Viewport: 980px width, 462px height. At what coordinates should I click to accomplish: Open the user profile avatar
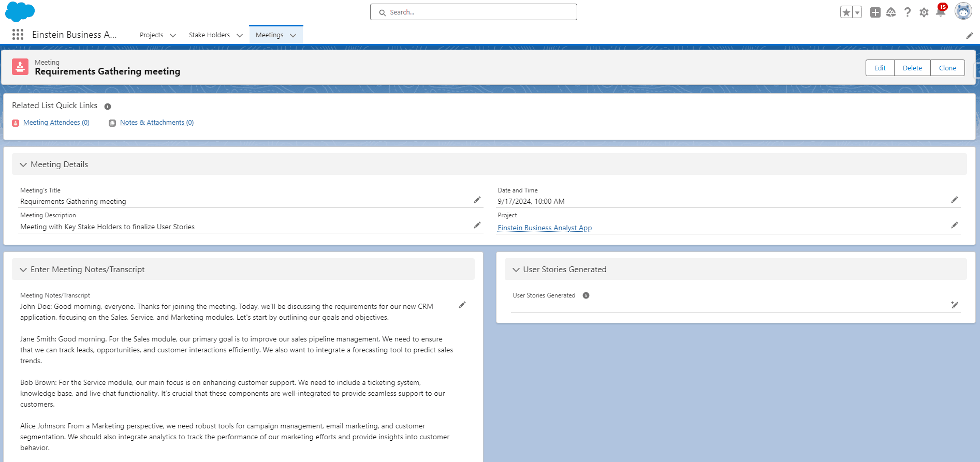pyautogui.click(x=963, y=11)
